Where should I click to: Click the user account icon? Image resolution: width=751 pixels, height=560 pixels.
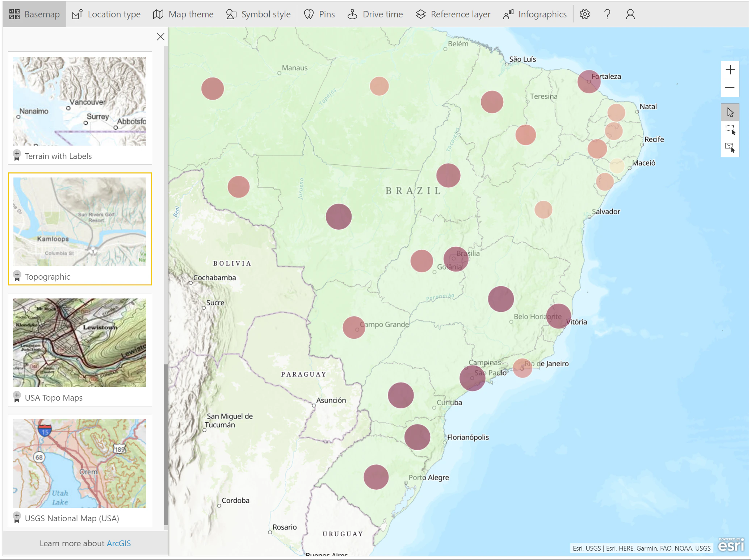coord(630,14)
